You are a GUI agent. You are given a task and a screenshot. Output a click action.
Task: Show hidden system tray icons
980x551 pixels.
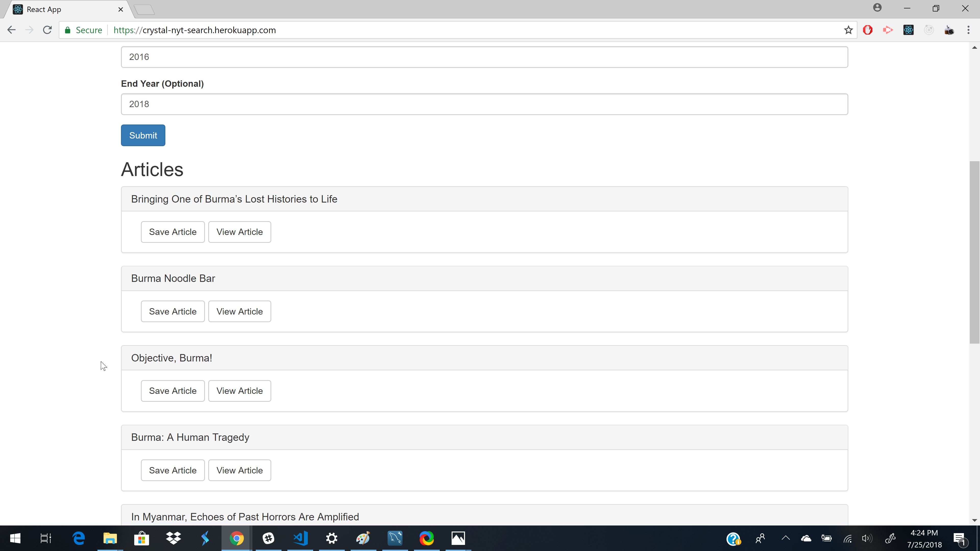pyautogui.click(x=786, y=538)
